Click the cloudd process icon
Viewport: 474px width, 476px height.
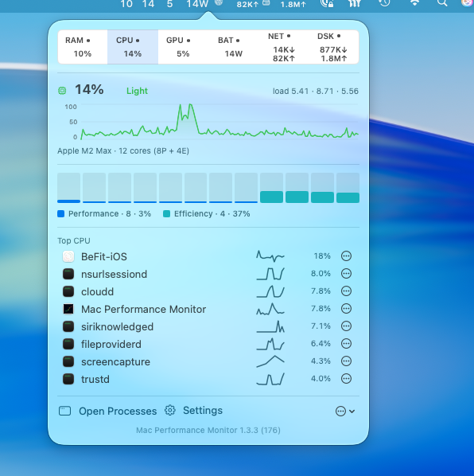point(68,291)
